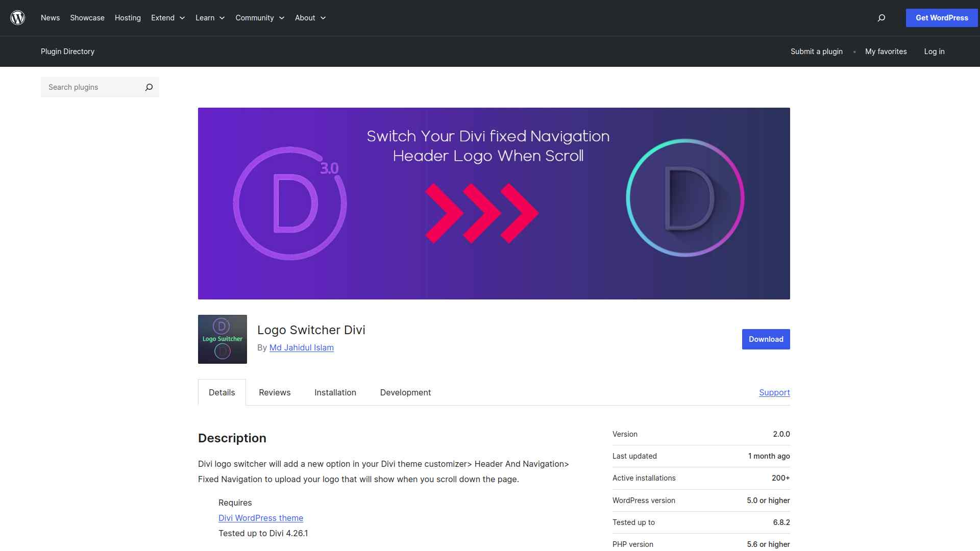
Task: Click WordPress version 5.0 or higher
Action: click(x=768, y=500)
